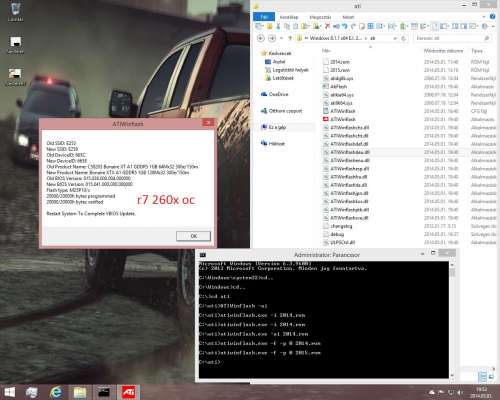
Task: Select Kedvencek in the navigation pane
Action: coord(277,53)
